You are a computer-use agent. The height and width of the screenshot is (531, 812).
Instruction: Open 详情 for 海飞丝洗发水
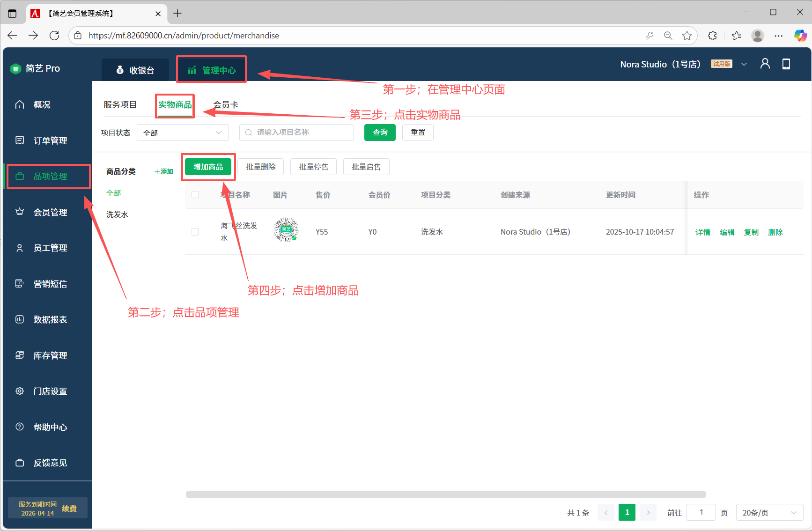703,232
